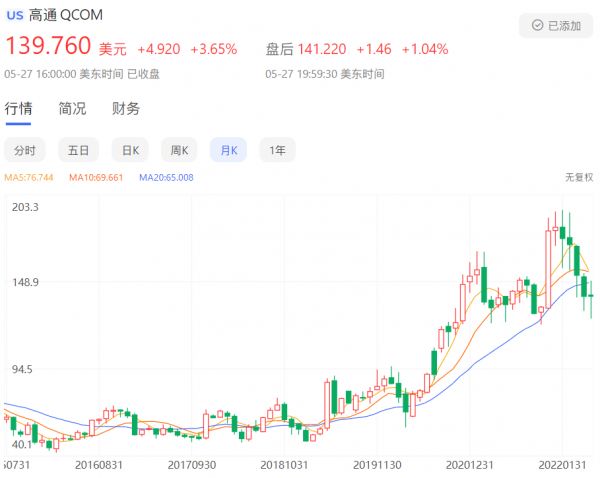The width and height of the screenshot is (600, 478).
Task: Open the 无复权 adjustment dropdown
Action: point(579,177)
